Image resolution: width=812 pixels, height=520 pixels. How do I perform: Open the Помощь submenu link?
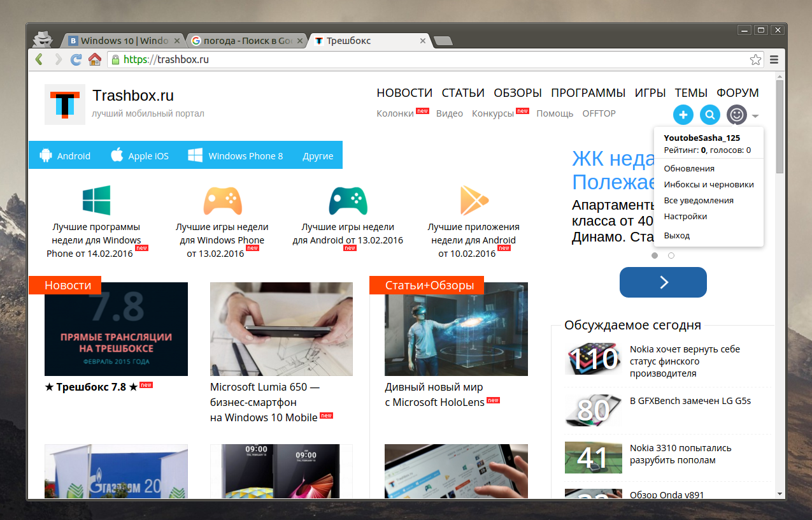click(x=555, y=113)
